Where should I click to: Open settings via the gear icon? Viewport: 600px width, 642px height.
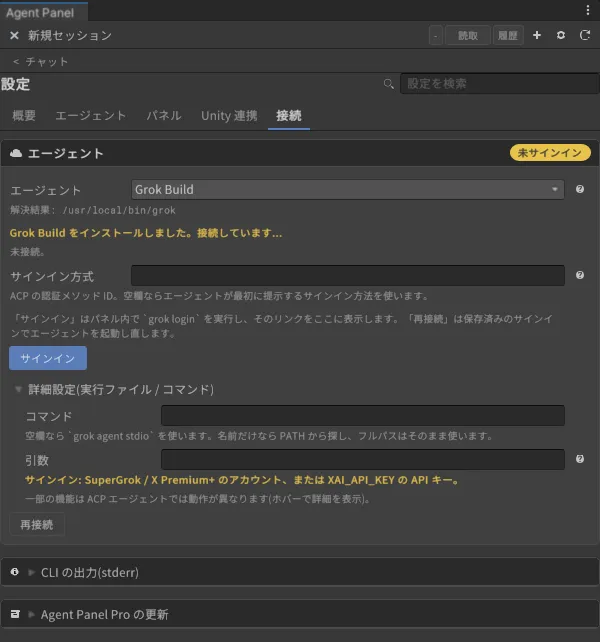click(561, 35)
